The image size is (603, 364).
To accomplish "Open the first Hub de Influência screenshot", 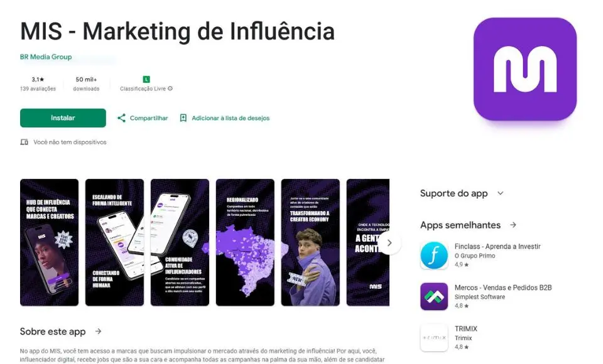I will pyautogui.click(x=49, y=242).
